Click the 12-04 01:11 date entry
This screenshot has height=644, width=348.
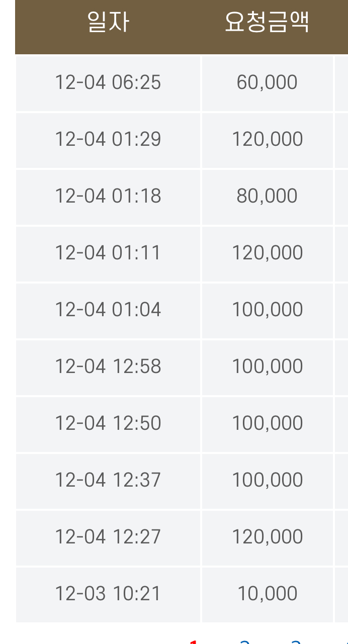108,253
